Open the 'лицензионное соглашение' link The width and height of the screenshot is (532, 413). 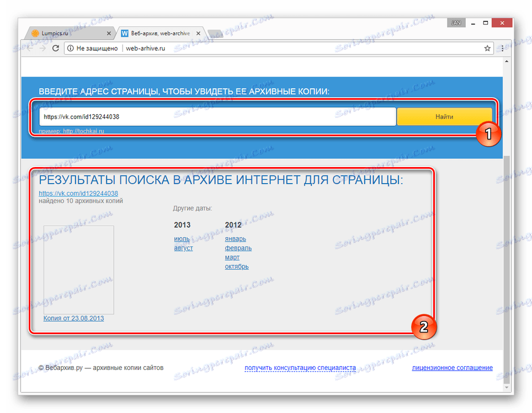[453, 368]
